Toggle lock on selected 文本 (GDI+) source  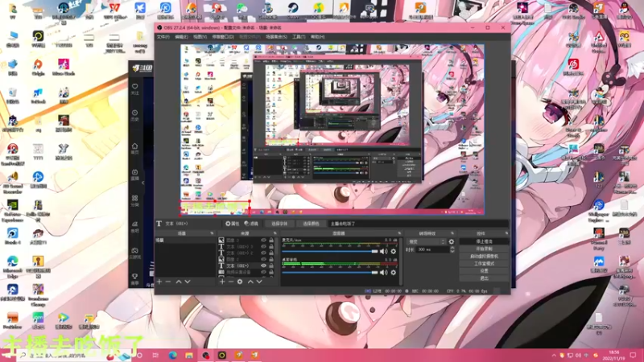271,265
